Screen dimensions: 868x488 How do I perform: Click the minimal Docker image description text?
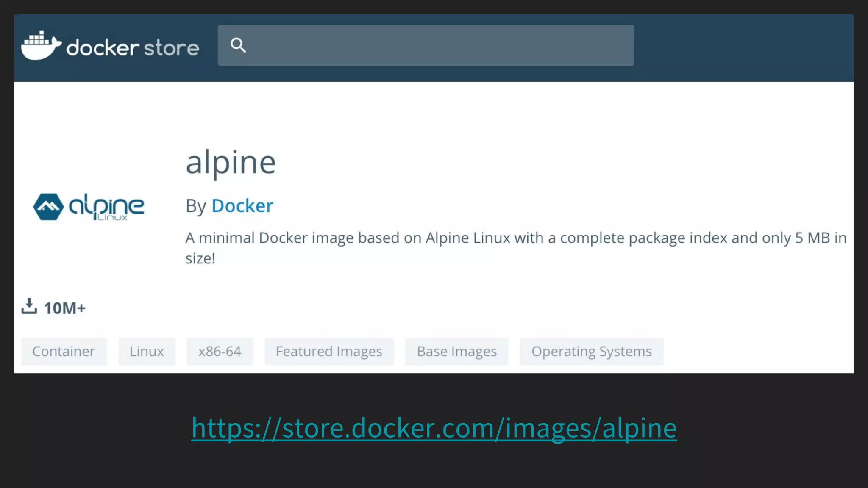pos(516,248)
